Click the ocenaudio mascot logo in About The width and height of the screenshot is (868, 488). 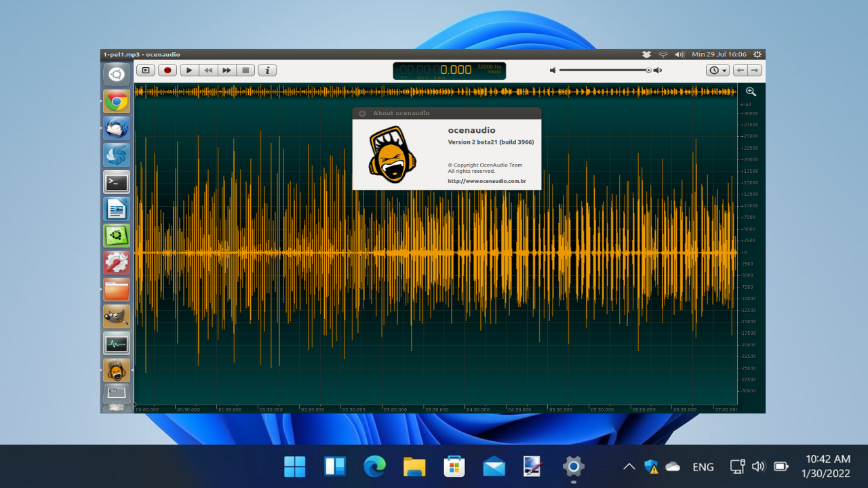tap(391, 155)
